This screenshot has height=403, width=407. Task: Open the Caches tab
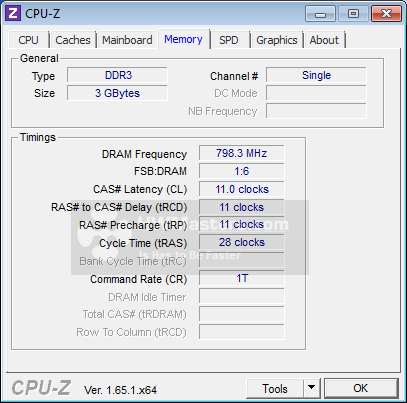tap(73, 40)
